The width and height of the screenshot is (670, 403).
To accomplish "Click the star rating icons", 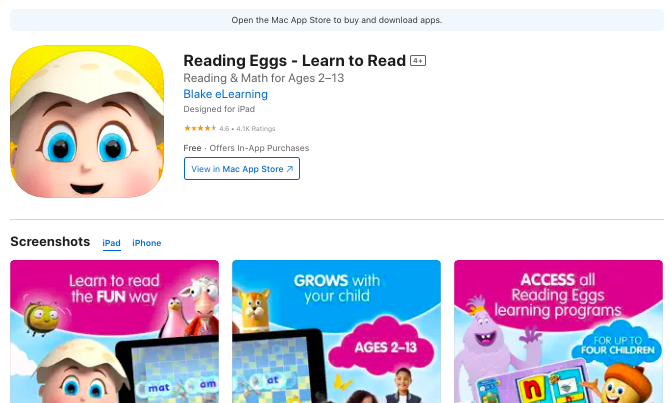I will coord(200,128).
